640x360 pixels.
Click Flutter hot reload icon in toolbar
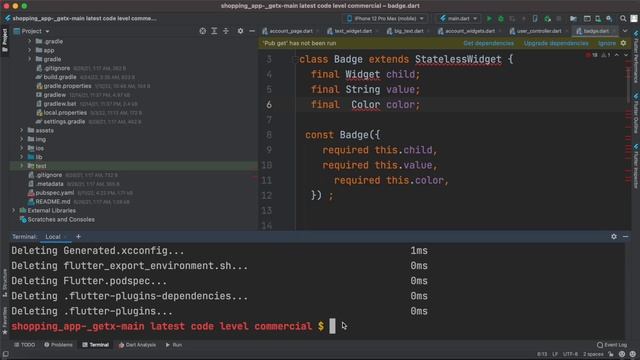[524, 18]
